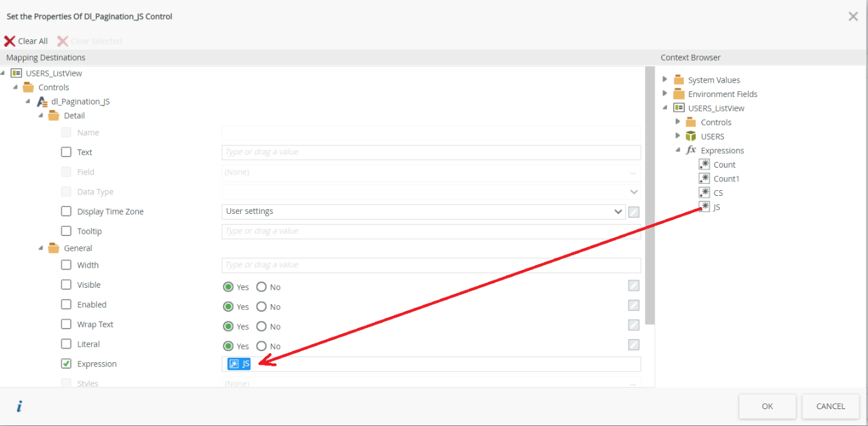Click the Count1 expression icon
Viewport: 868px width, 426px height.
tap(705, 178)
